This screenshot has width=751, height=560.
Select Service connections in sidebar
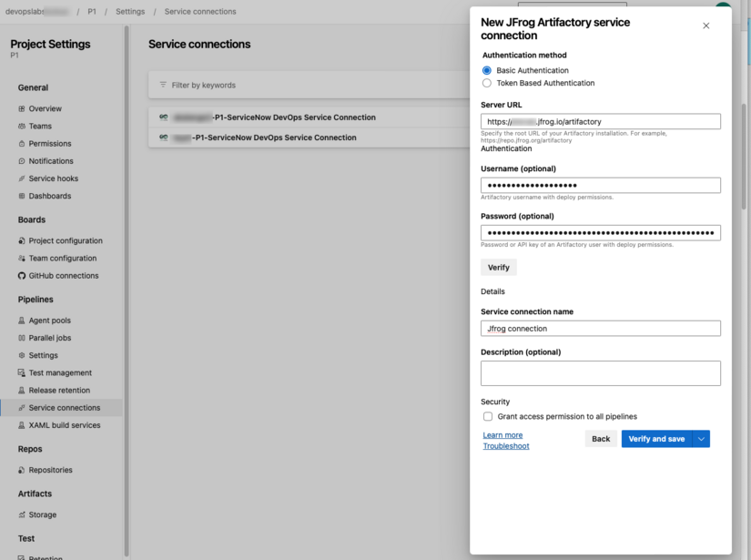click(x=61, y=408)
